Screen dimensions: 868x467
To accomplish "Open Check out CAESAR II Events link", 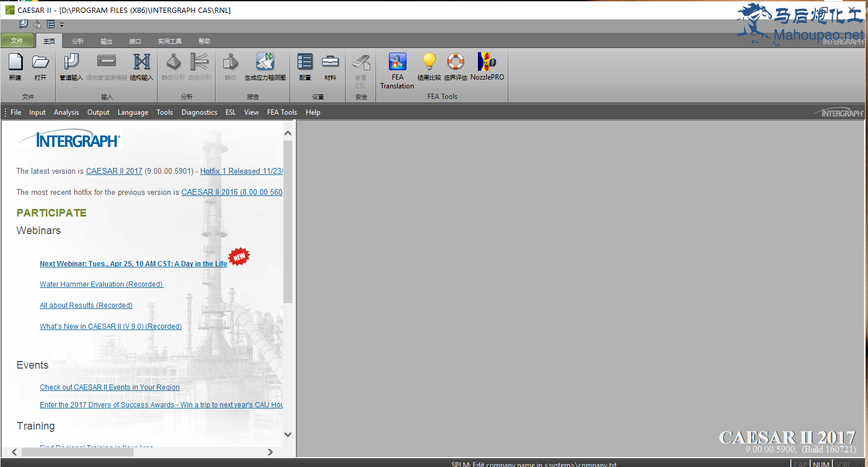I will click(x=110, y=387).
